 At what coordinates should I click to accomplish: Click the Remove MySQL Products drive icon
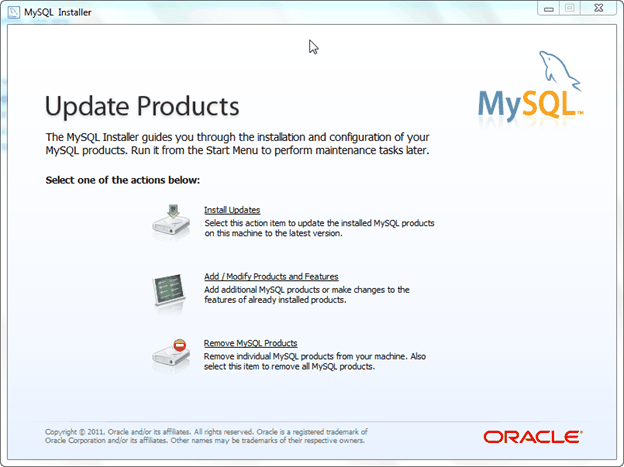[x=171, y=352]
